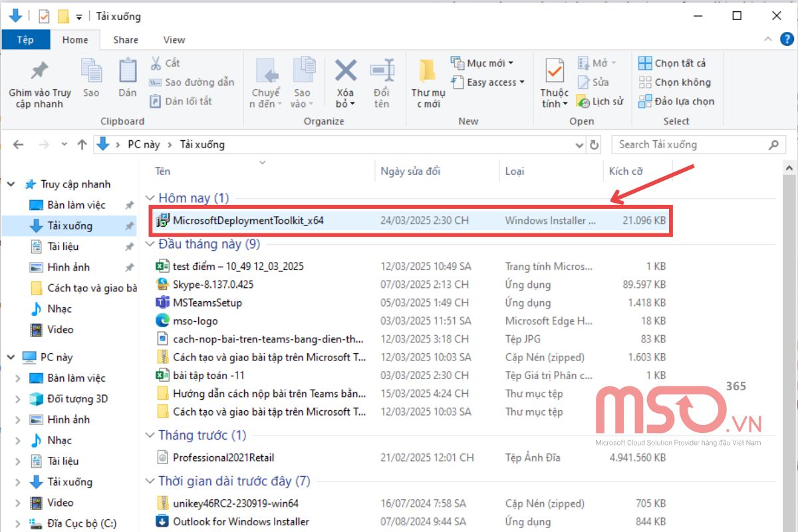Click Customize Quick Access Toolbar arrow

(79, 17)
